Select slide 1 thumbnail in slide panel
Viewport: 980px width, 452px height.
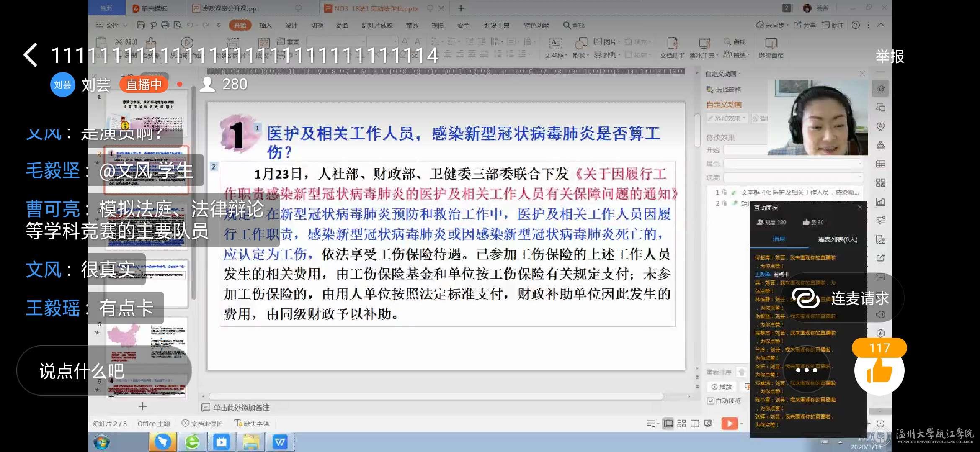click(147, 113)
